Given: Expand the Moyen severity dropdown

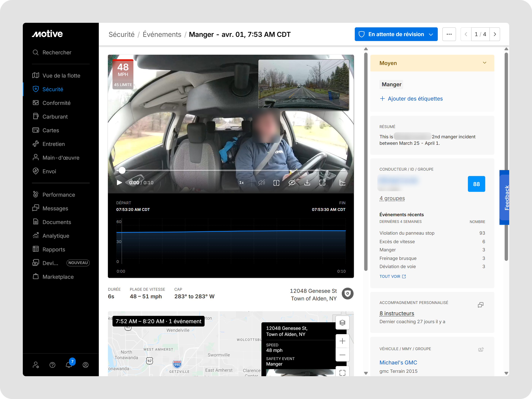Looking at the screenshot, I should pyautogui.click(x=484, y=63).
